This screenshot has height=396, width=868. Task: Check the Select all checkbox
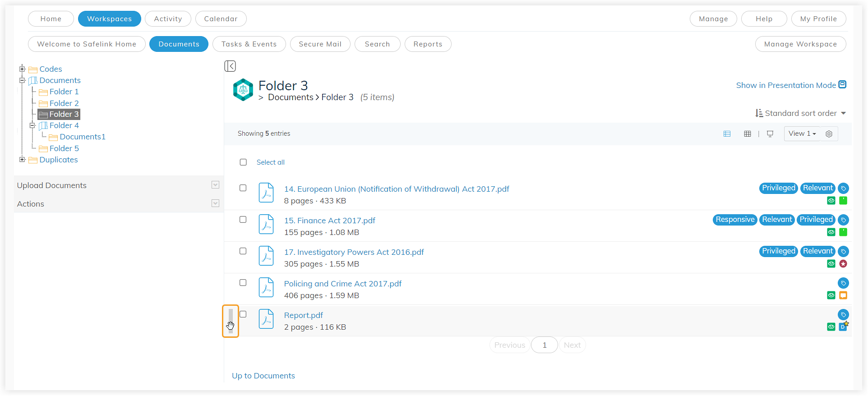click(x=243, y=162)
